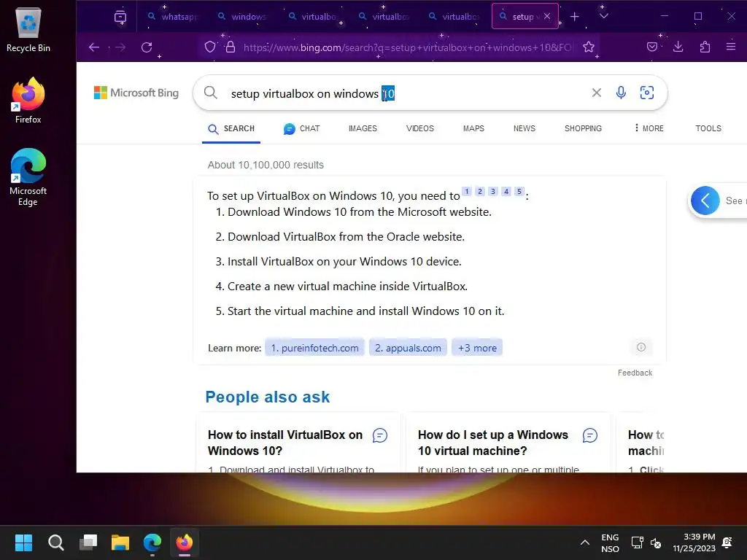Open Recycle Bin desktop icon
This screenshot has width=747, height=560.
pos(28,29)
